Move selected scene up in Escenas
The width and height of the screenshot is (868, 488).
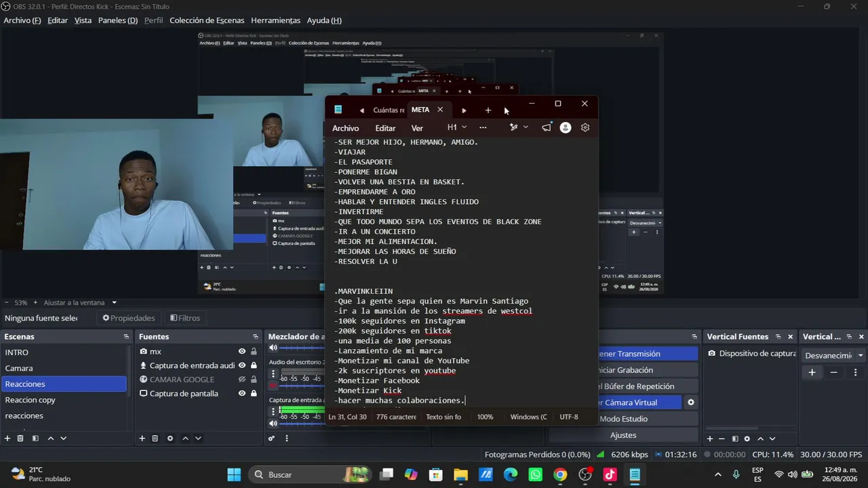click(50, 439)
